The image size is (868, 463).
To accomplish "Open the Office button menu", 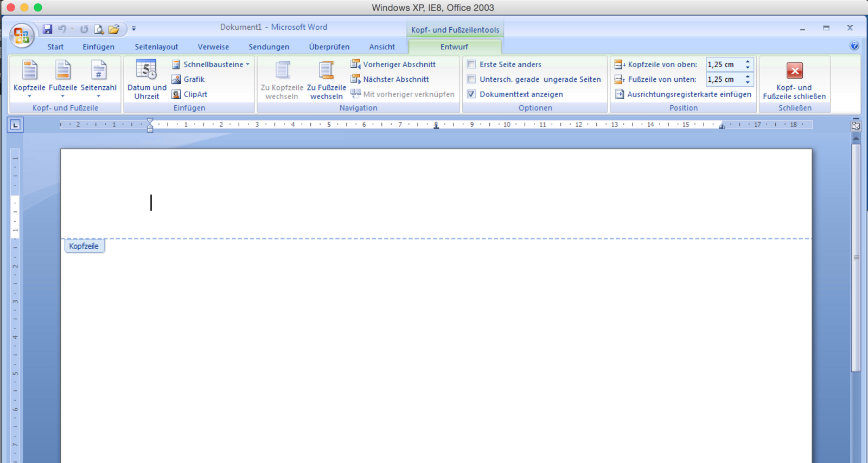I will coord(22,36).
